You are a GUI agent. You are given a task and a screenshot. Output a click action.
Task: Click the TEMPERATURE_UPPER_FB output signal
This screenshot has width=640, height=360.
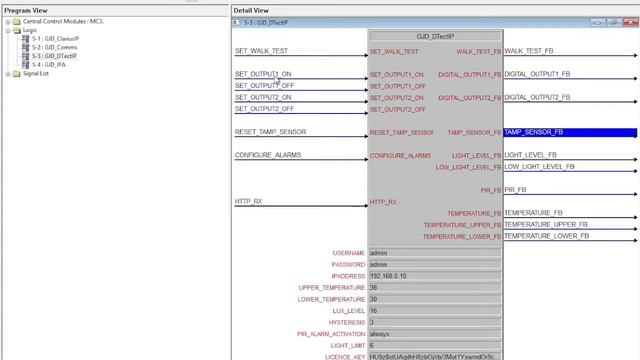click(x=546, y=224)
